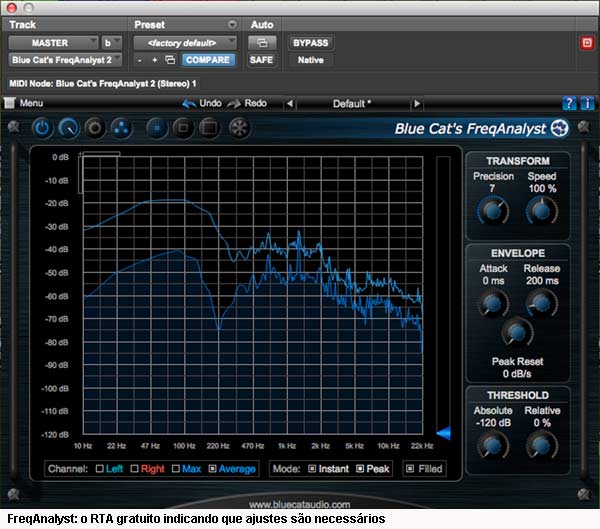Click the Release knob
The width and height of the screenshot is (600, 529).
[x=542, y=303]
